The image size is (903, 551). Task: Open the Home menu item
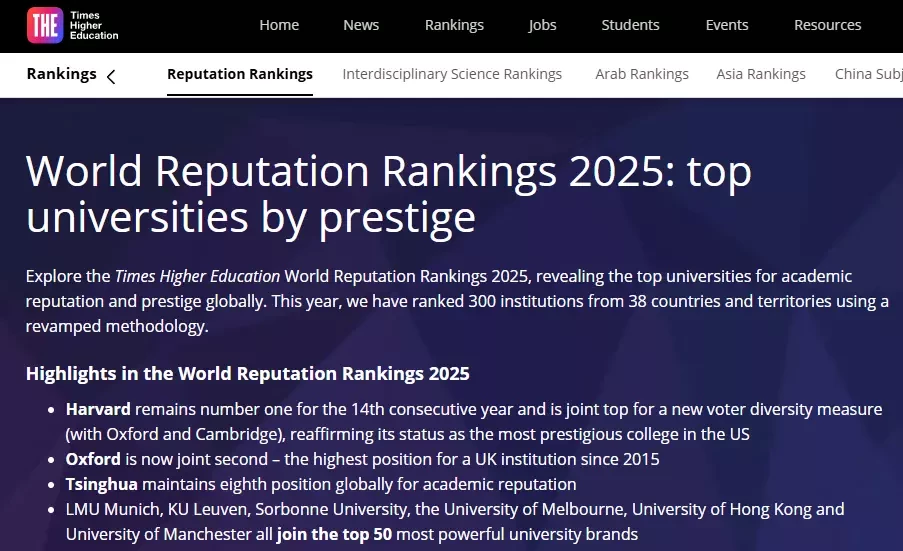pos(279,25)
